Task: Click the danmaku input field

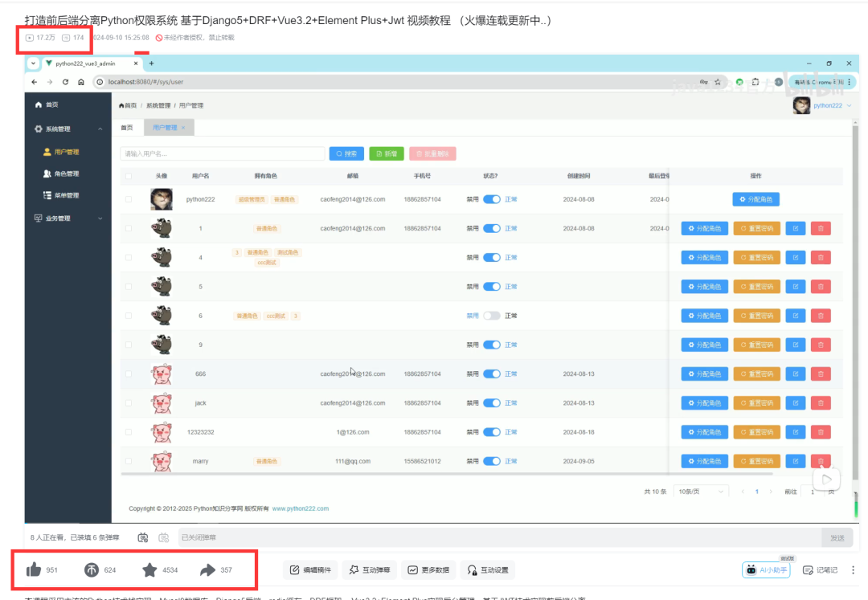Action: coord(500,537)
